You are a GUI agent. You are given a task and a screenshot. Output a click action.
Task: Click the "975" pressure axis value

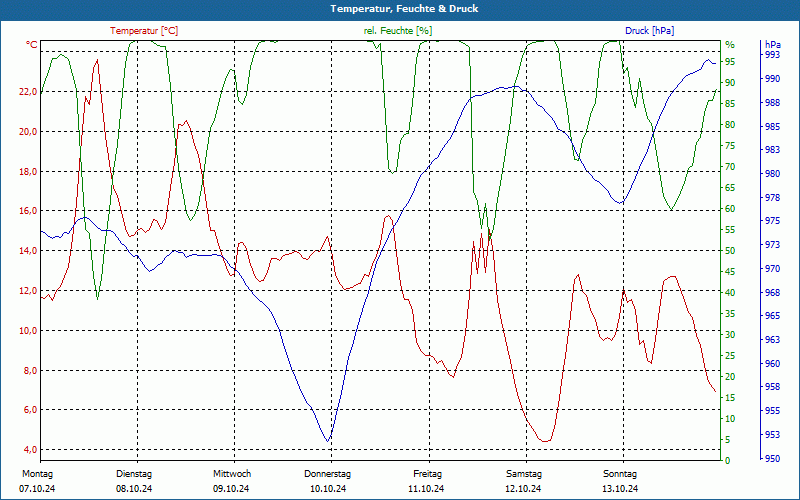[x=772, y=221]
